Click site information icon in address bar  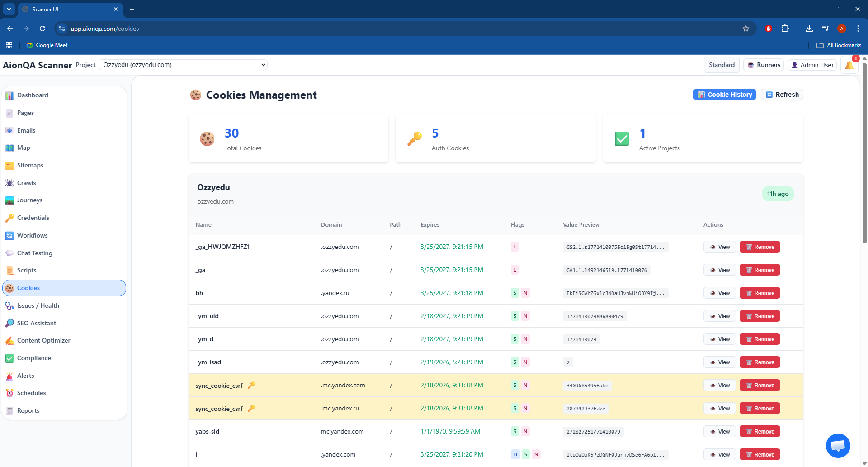coord(62,29)
